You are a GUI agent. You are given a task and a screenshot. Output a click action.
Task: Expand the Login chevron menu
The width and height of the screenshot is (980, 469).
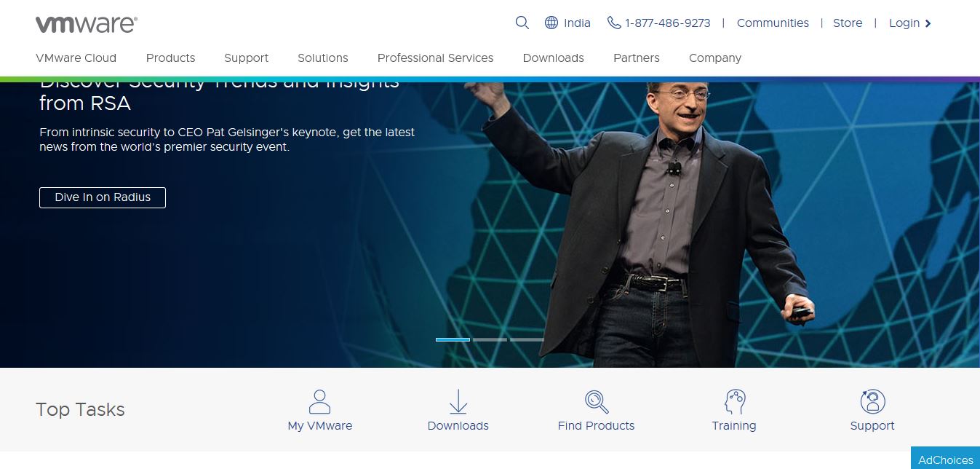(x=928, y=23)
